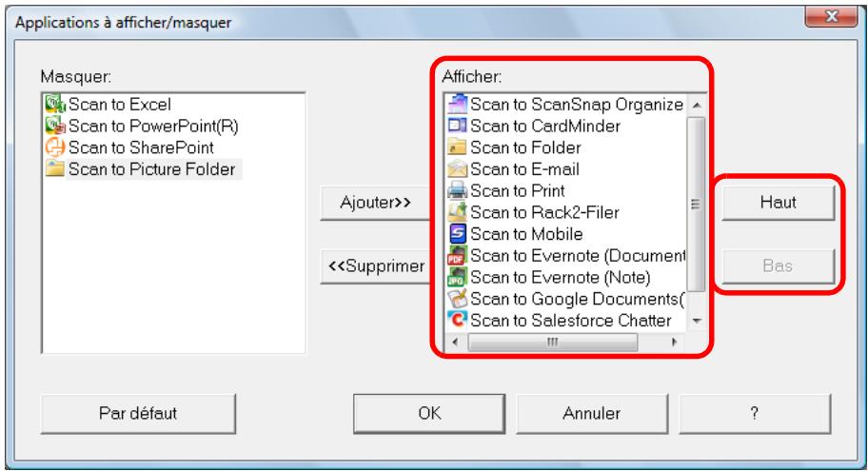Select "Scan to ScanSnap Organize" entry
Viewport: 868px width, 471px height.
577,104
